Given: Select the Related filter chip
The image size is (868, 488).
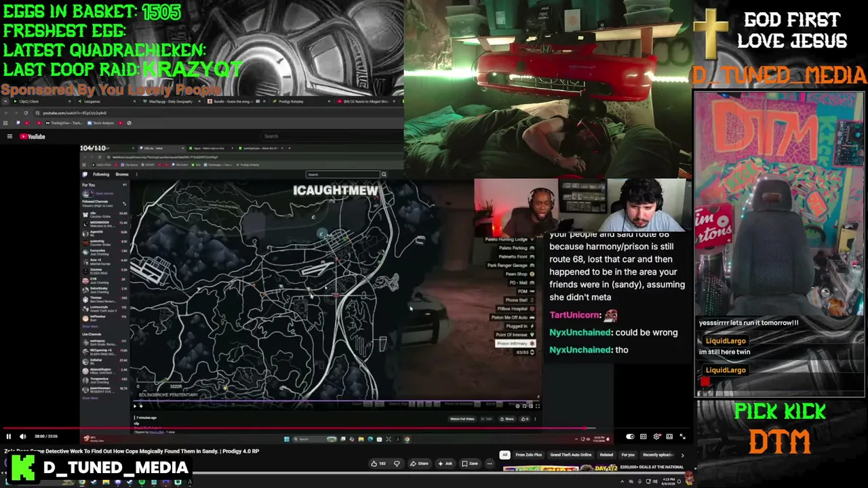Looking at the screenshot, I should coord(606,455).
